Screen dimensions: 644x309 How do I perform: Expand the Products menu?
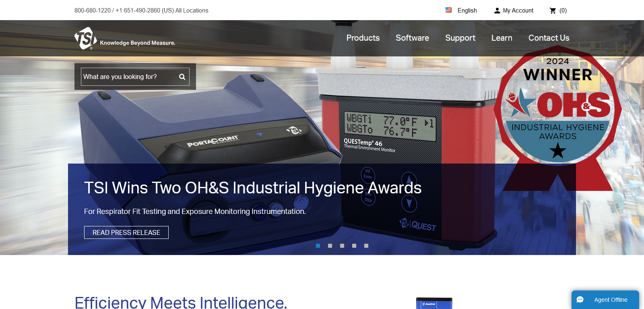[x=363, y=38]
